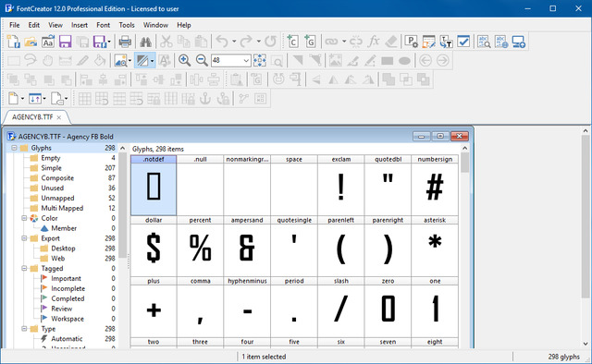Select the ampersand glyph cell
The image size is (592, 364).
click(247, 246)
